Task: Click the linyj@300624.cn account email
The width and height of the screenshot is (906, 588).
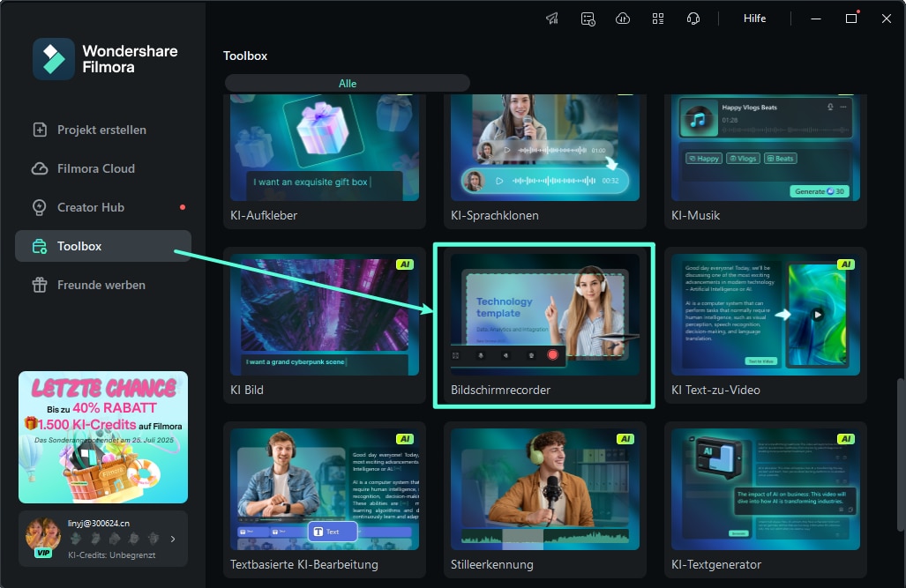Action: (x=99, y=524)
